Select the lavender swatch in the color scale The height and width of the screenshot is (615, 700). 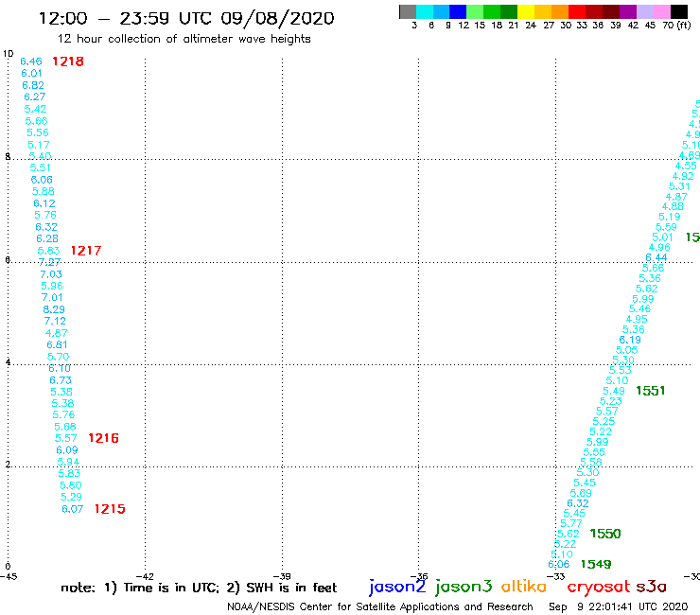(645, 11)
